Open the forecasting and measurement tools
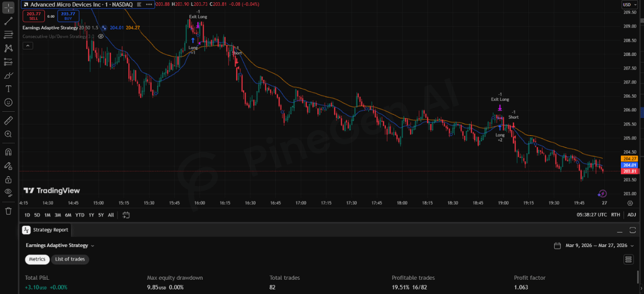The width and height of the screenshot is (644, 294). 8,62
